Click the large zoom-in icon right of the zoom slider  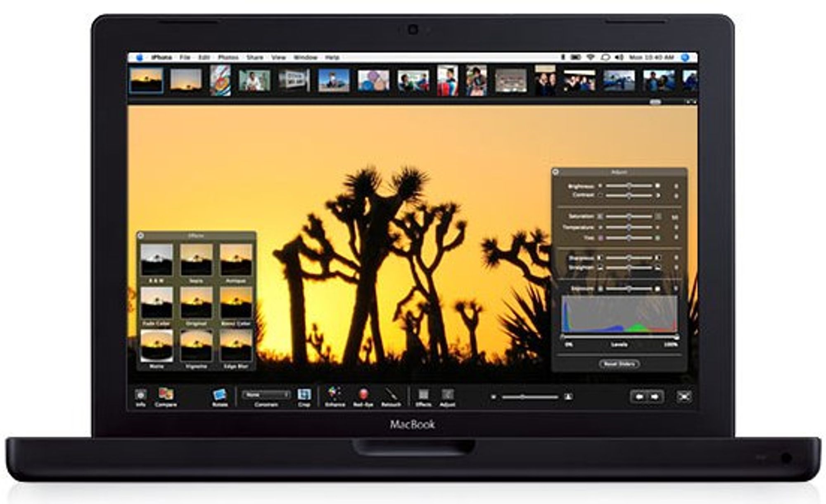point(569,397)
